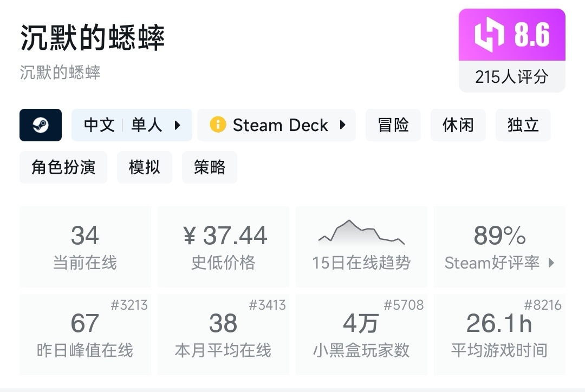Expand the Steam好评率 detail arrow

pos(551,264)
